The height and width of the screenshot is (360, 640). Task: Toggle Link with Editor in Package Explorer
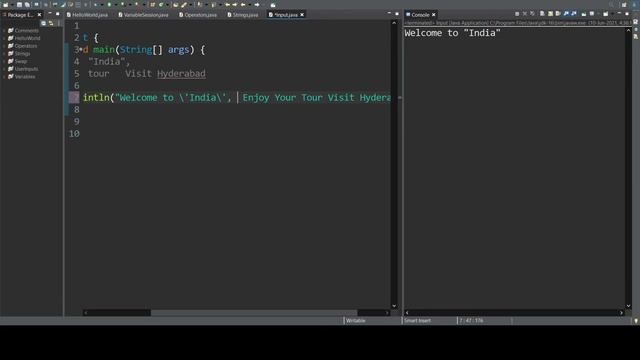[51, 23]
